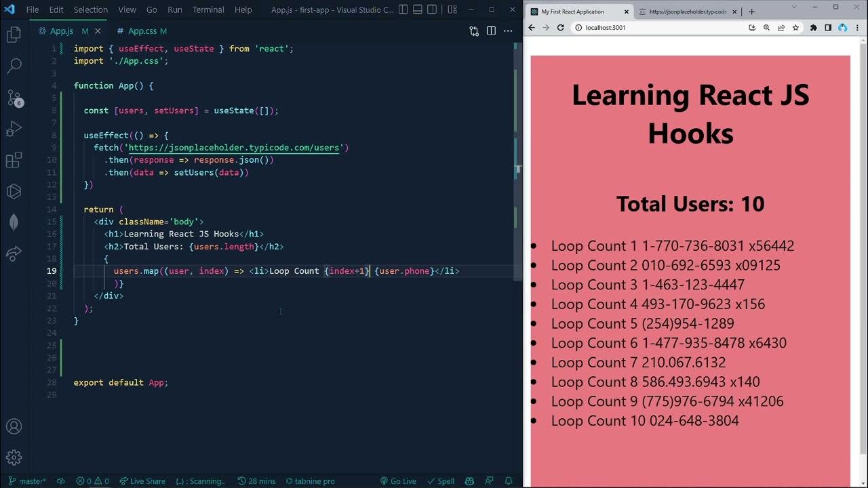Open browser Extensions puzzle icon
The image size is (868, 488).
click(x=814, y=28)
